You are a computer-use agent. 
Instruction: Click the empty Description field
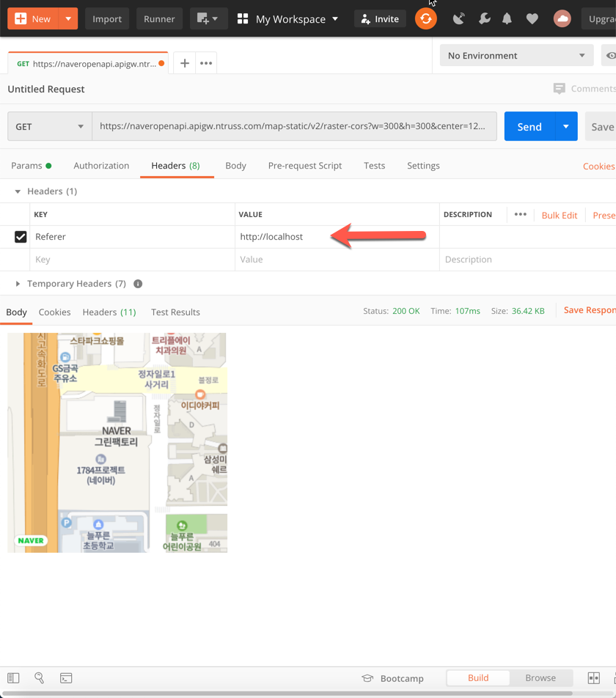(x=528, y=260)
